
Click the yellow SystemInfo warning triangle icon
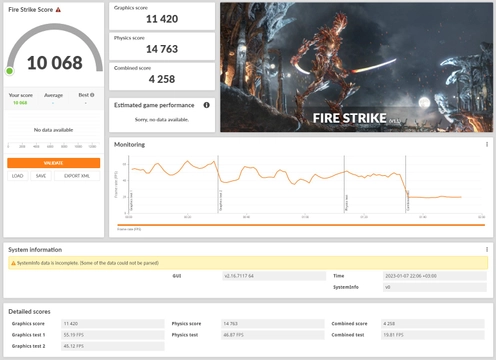[x=13, y=263]
